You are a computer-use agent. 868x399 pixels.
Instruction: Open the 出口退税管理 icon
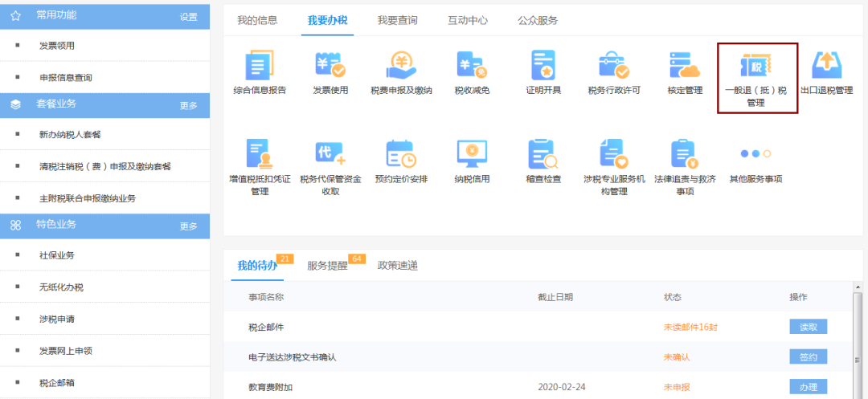tap(826, 66)
